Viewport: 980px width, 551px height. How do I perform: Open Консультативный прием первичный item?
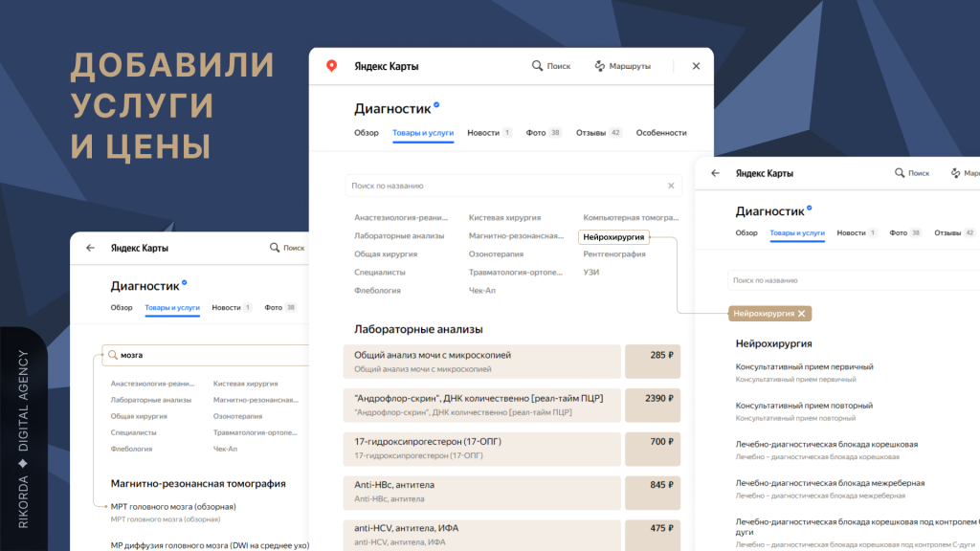804,366
